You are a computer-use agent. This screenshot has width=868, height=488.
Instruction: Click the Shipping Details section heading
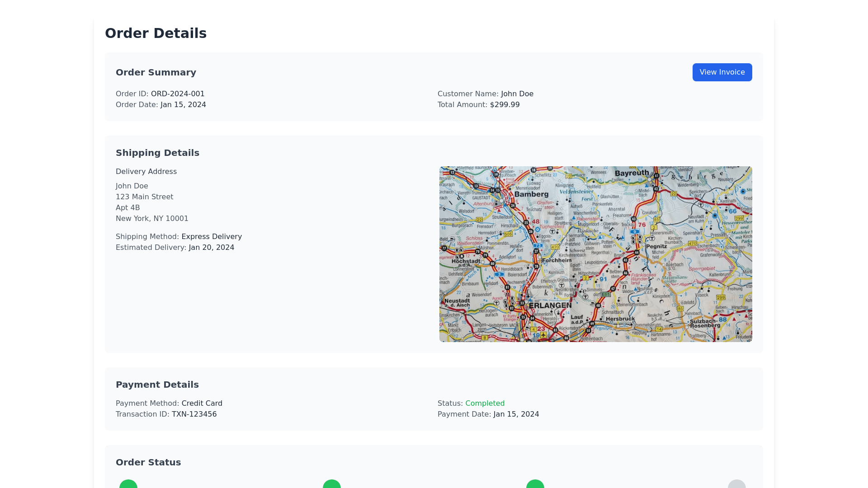point(157,153)
